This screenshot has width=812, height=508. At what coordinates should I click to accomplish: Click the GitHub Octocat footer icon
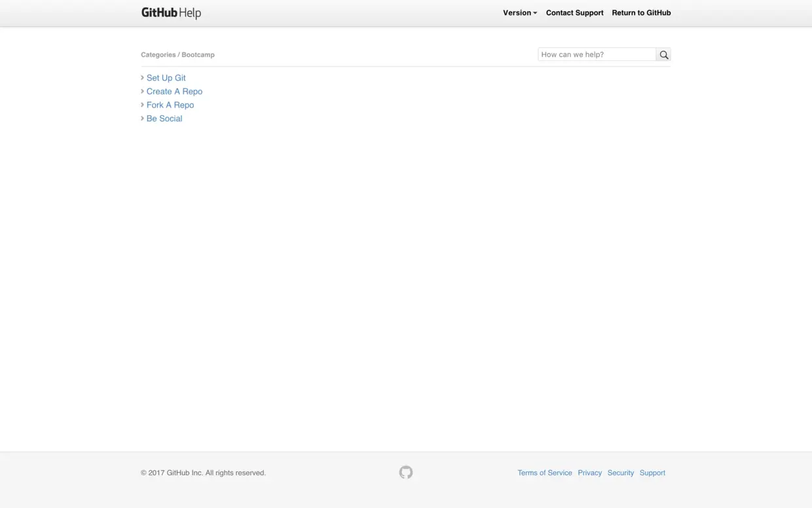click(406, 472)
